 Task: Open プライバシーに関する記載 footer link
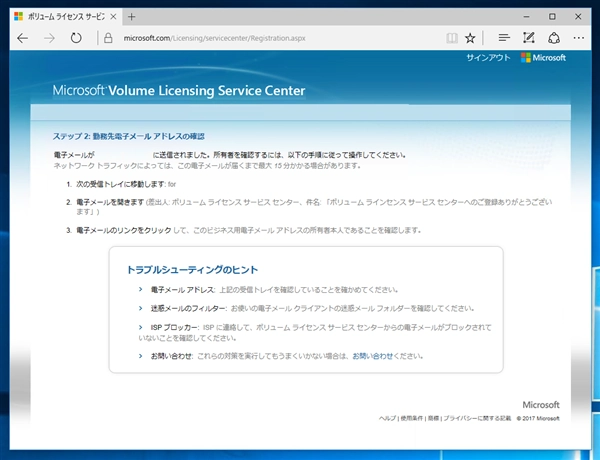pyautogui.click(x=477, y=418)
